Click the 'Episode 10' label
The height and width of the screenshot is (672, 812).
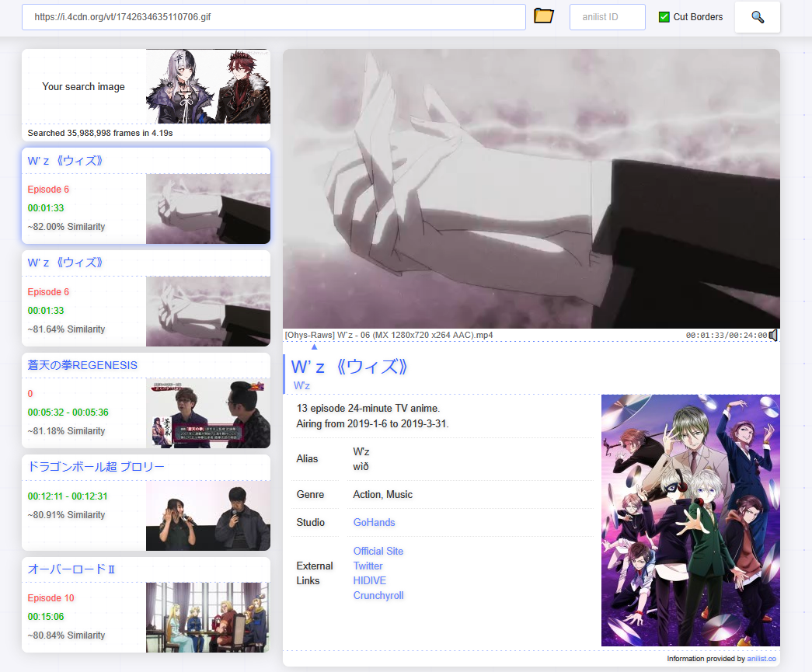(51, 598)
